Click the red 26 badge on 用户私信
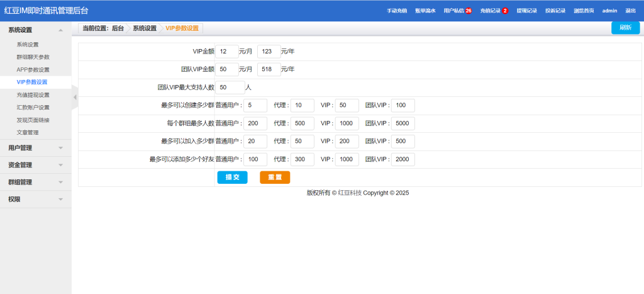Screen dimensions: 644x294 coord(469,11)
